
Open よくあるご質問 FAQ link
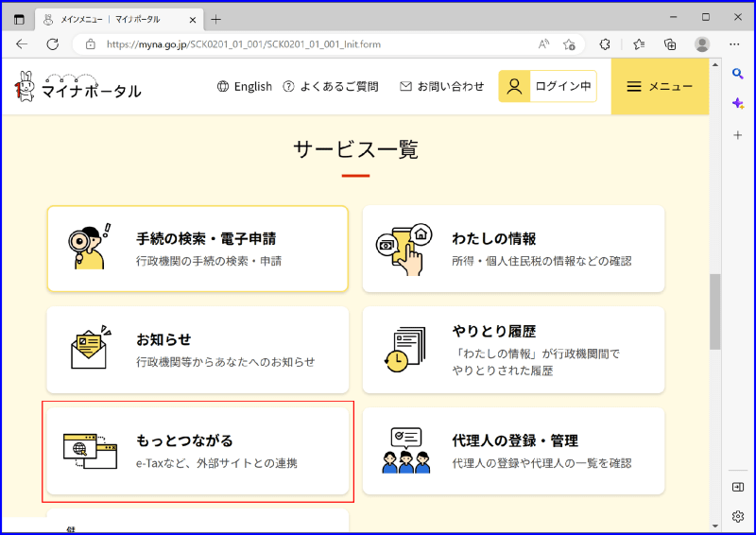331,86
